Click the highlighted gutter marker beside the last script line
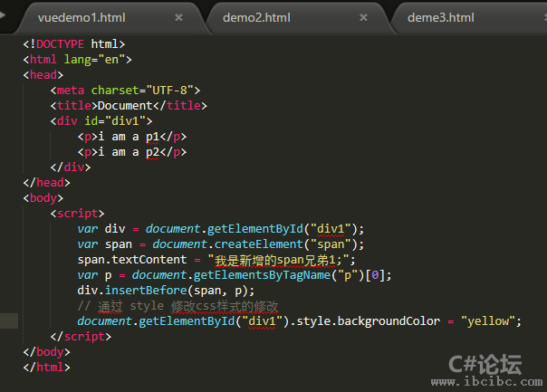The height and width of the screenshot is (392, 547). pyautogui.click(x=9, y=320)
